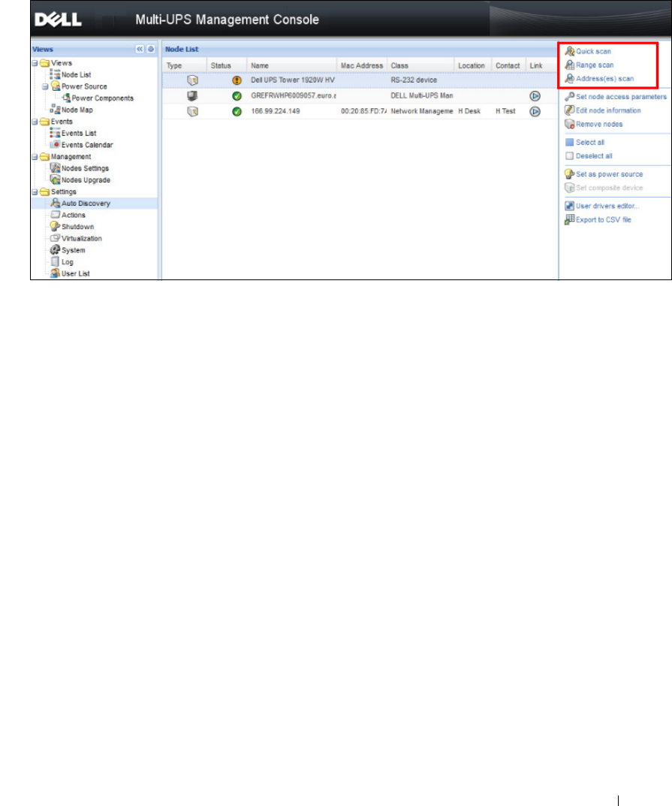
Task: Click Remove nodes
Action: coord(599,125)
